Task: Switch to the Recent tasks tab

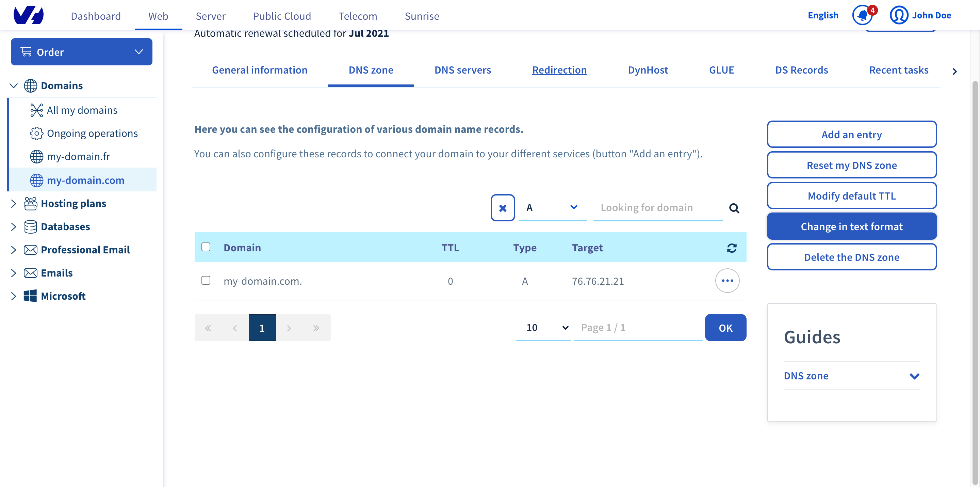Action: tap(899, 70)
